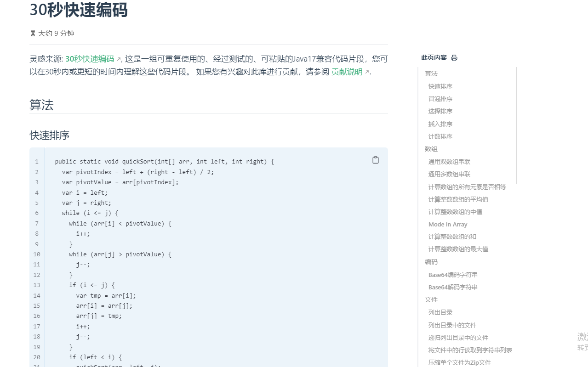Open 列出目录 entry
The image size is (588, 367).
tap(440, 312)
